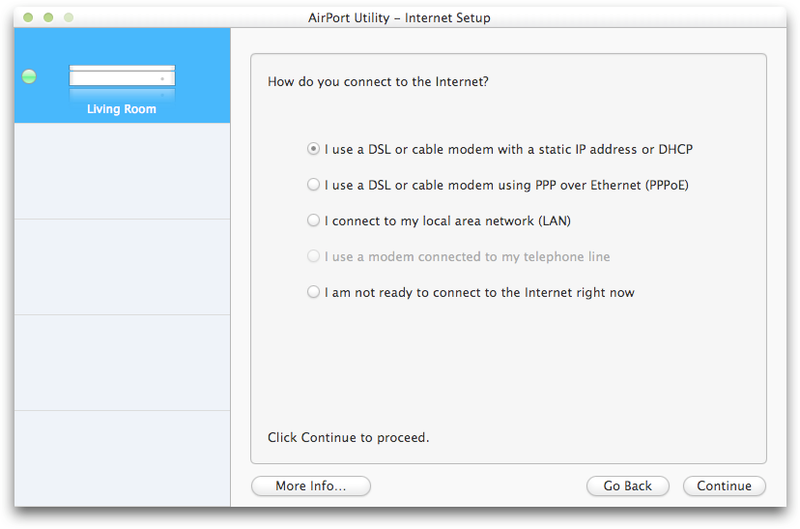
Task: Click the "Click Continue to proceed." instruction text
Action: [348, 438]
